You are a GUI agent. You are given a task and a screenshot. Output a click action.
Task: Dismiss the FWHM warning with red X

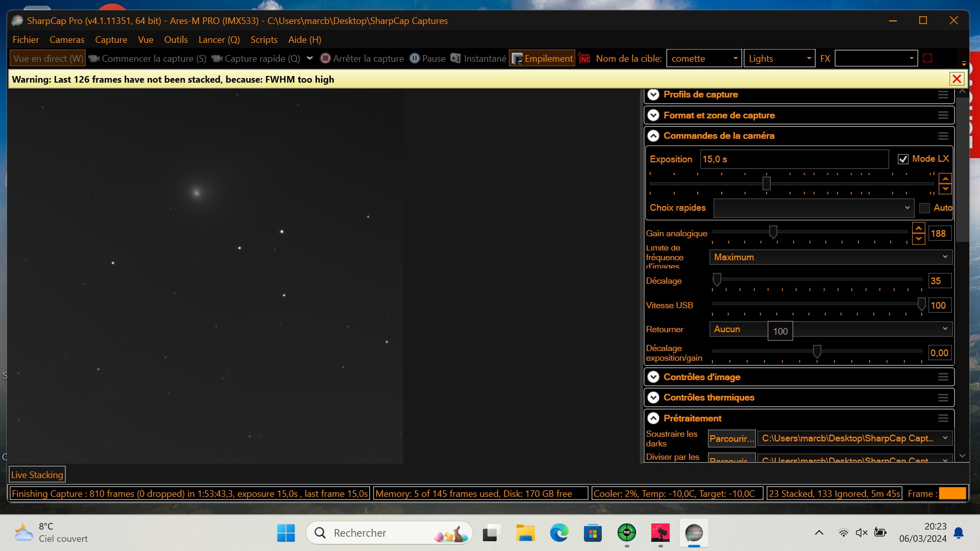(957, 79)
